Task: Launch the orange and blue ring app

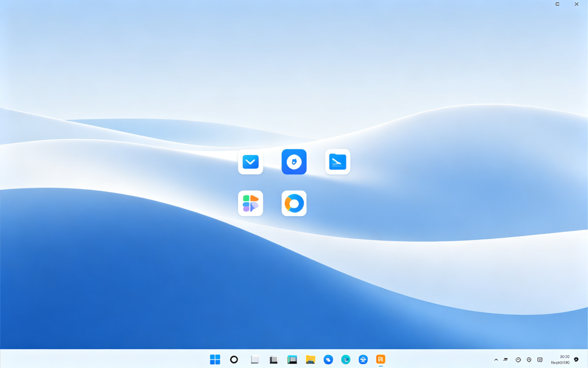Action: click(x=294, y=203)
